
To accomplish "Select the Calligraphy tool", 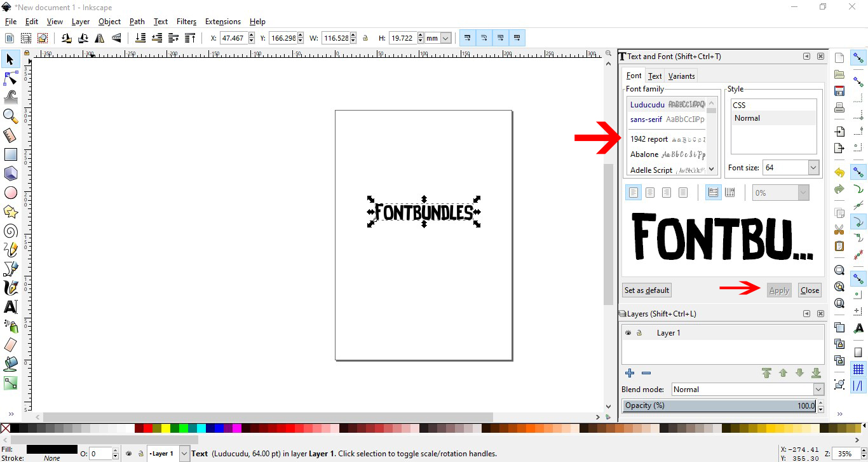I will pos(10,288).
